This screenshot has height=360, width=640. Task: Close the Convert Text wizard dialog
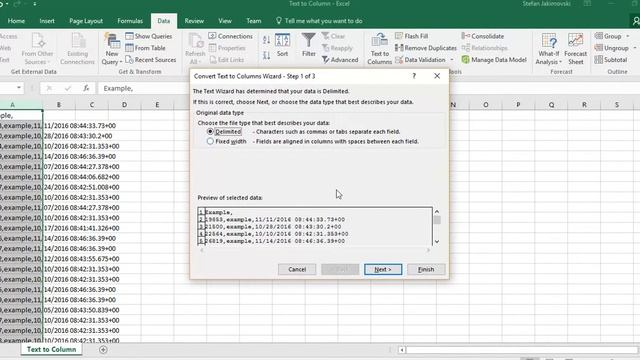coord(437,76)
